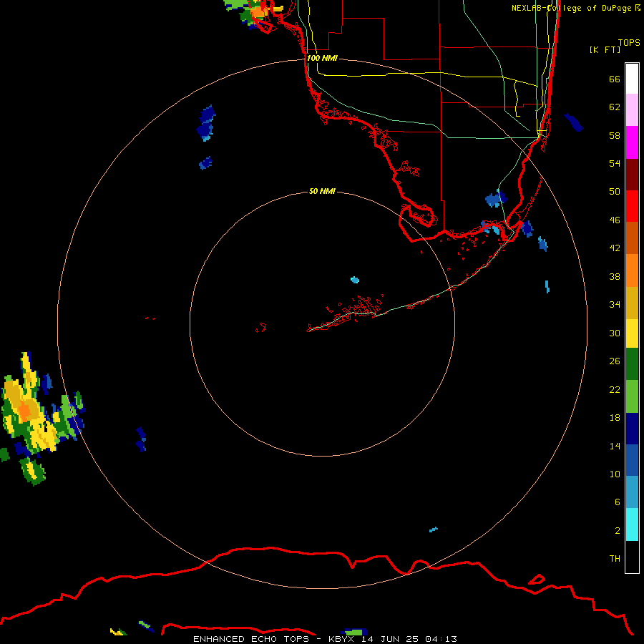Click the '38' scale label
The image size is (644, 644).
[x=615, y=276]
